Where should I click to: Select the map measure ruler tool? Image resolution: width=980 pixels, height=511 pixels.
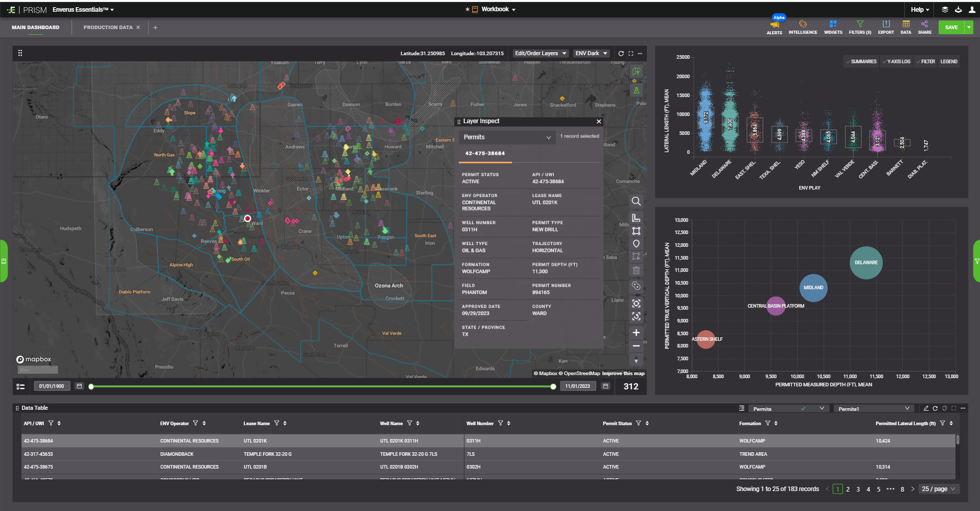coord(636,218)
